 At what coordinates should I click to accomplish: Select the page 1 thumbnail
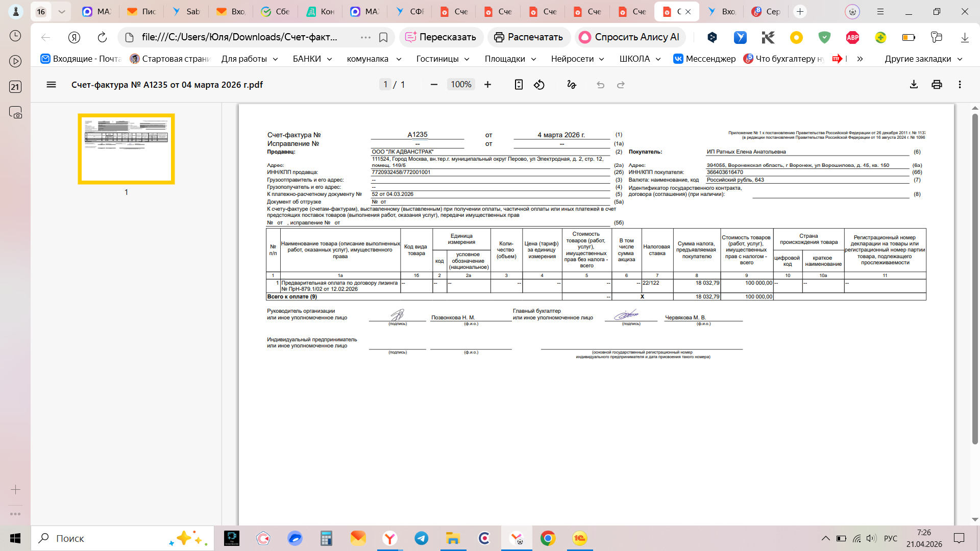(x=126, y=148)
